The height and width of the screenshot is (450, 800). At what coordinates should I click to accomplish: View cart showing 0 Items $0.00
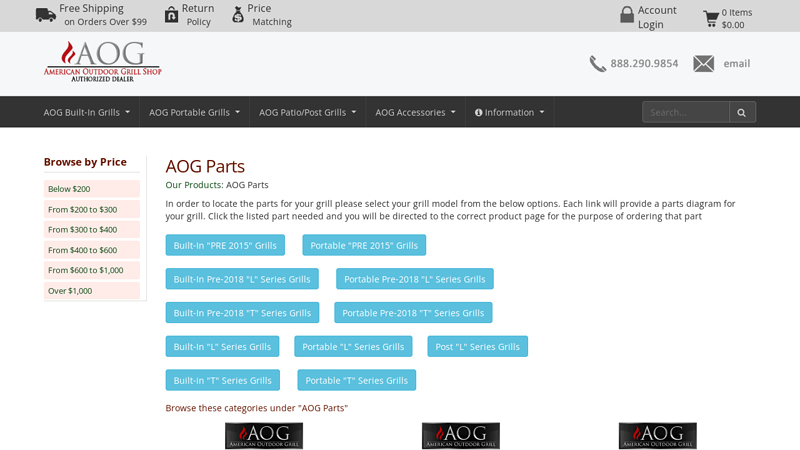(x=737, y=19)
